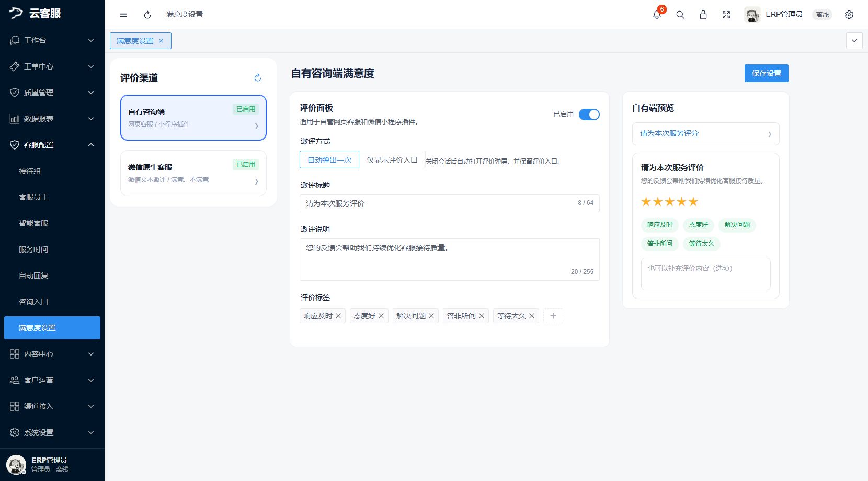Select the 自有咨询端 channel card
Viewport: 868px width, 481px height.
click(193, 118)
